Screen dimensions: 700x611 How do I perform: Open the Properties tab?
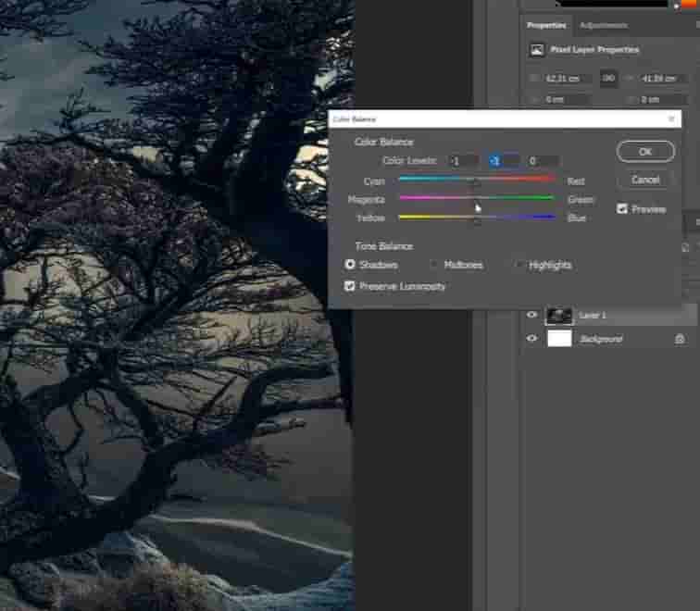(546, 26)
